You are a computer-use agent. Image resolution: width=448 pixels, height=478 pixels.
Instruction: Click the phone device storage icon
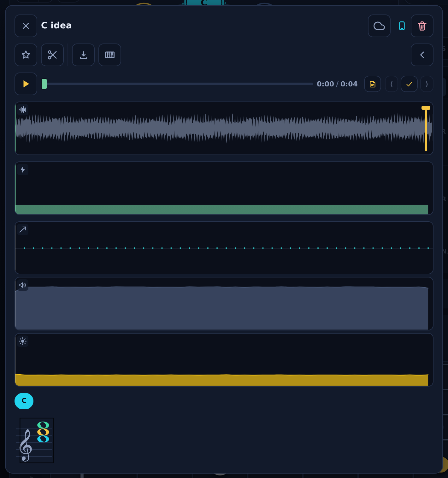click(402, 26)
